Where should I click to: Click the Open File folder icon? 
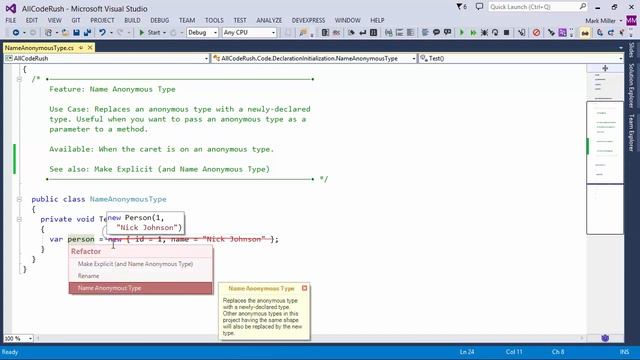(65, 32)
